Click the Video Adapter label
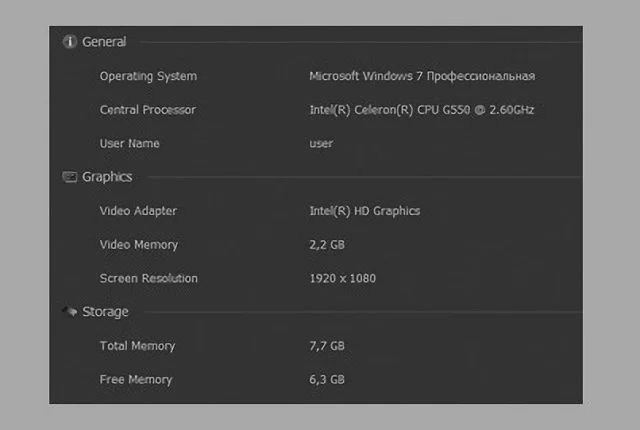Image resolution: width=640 pixels, height=430 pixels. coord(138,211)
